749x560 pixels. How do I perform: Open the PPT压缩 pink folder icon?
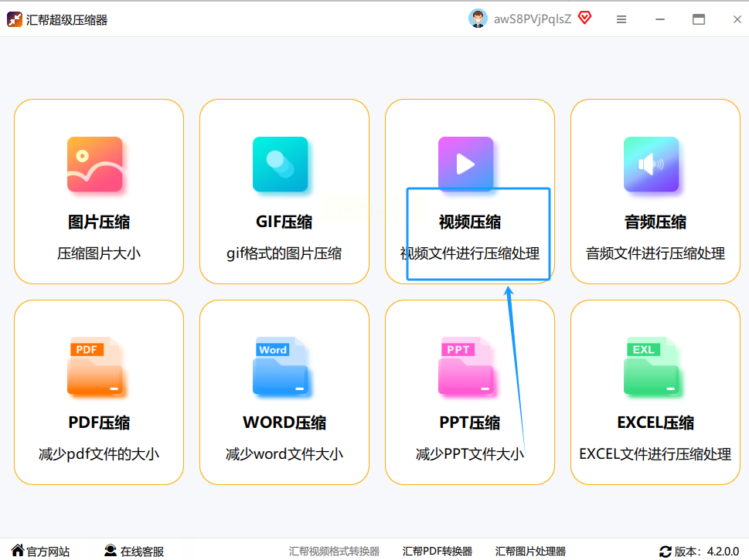[466, 365]
